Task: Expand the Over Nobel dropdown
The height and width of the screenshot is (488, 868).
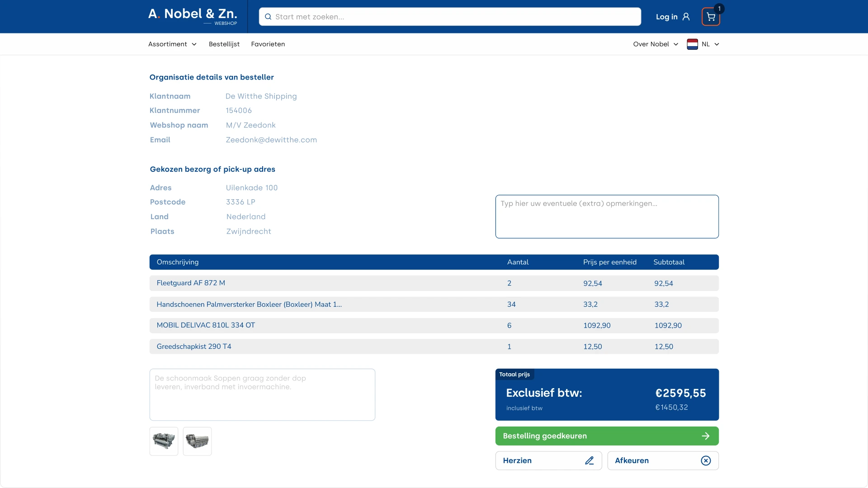Action: [656, 44]
